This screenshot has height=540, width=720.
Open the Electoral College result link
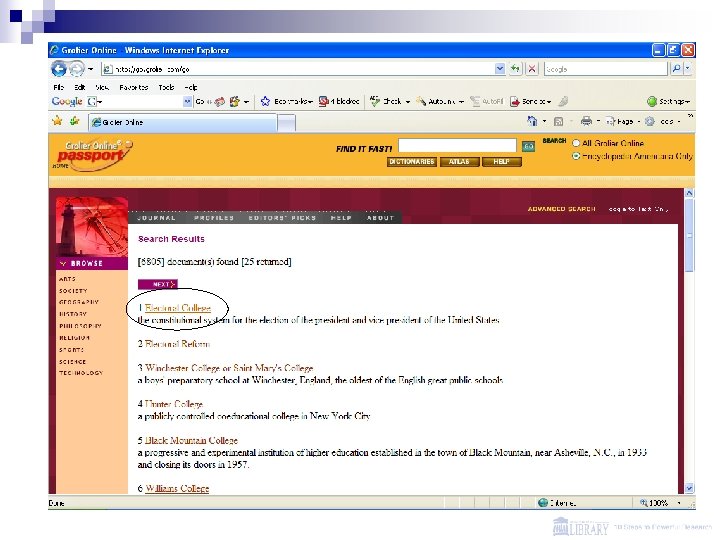[178, 308]
